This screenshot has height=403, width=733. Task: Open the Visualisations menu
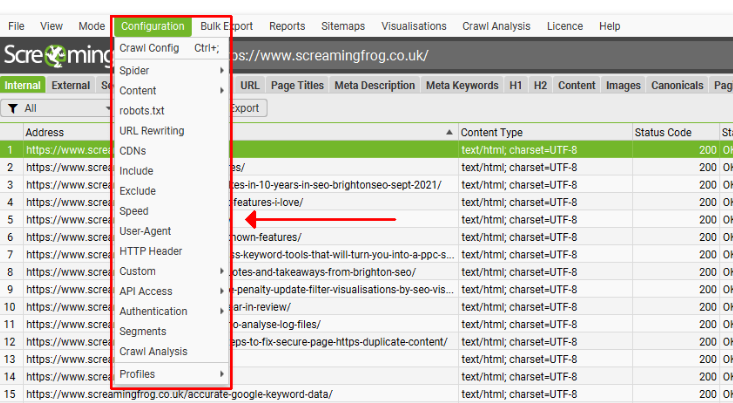pyautogui.click(x=414, y=26)
